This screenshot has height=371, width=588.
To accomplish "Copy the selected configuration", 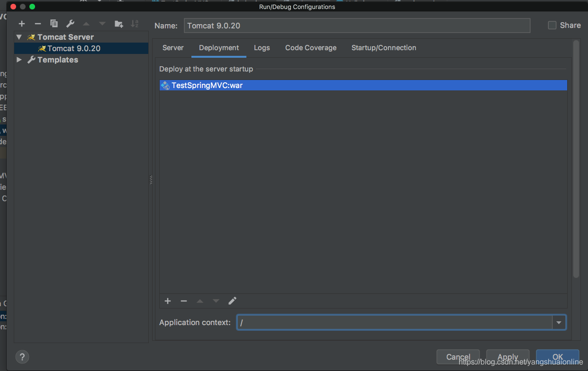I will point(54,24).
